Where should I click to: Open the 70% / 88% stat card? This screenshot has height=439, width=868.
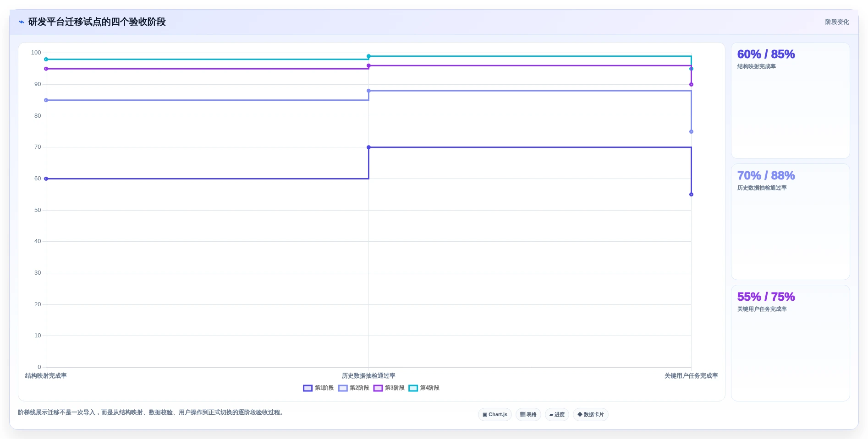[x=791, y=222]
